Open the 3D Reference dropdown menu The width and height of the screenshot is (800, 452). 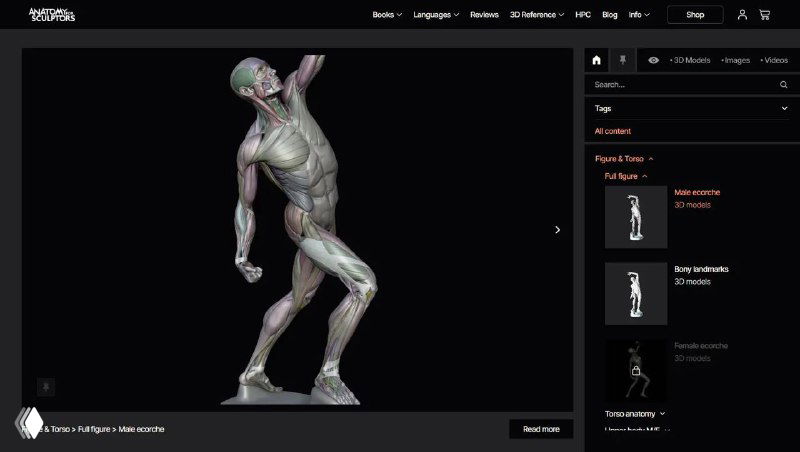pos(537,15)
